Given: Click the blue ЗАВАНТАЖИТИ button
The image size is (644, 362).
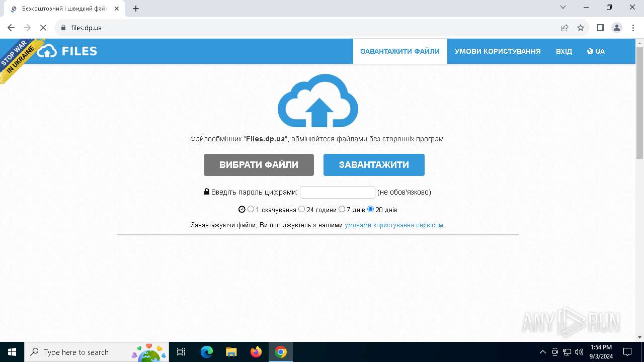Looking at the screenshot, I should (374, 165).
